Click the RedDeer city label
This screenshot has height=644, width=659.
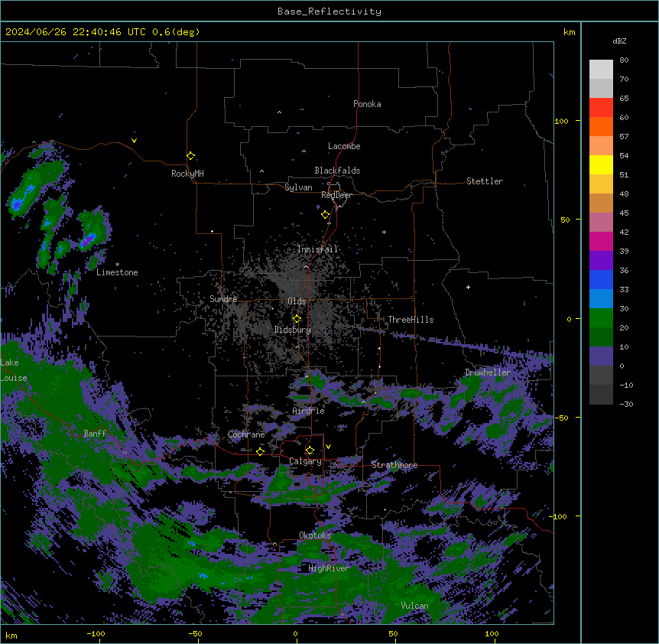pos(336,195)
